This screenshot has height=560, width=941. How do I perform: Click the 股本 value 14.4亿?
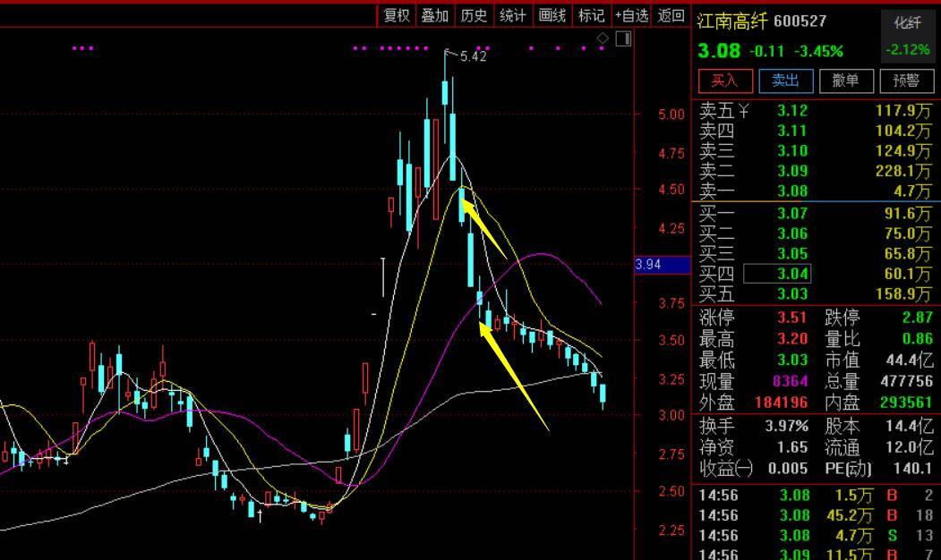tap(909, 427)
